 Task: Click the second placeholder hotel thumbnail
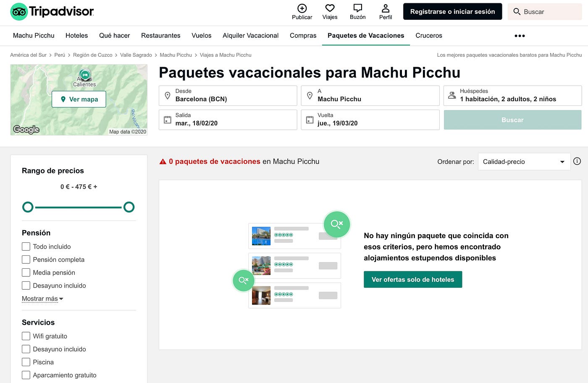click(x=261, y=265)
